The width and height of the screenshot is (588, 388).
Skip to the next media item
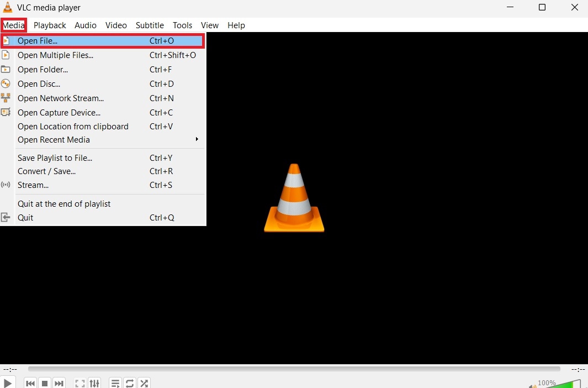coord(59,383)
